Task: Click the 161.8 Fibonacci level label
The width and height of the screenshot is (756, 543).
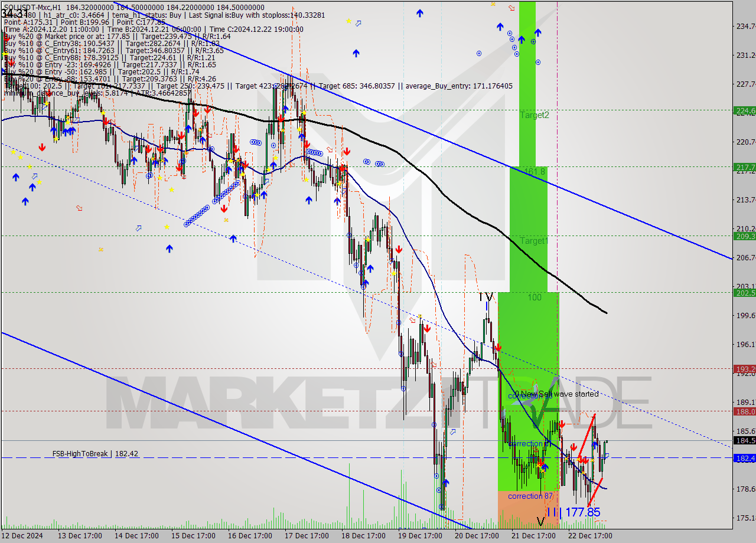Action: [x=535, y=171]
